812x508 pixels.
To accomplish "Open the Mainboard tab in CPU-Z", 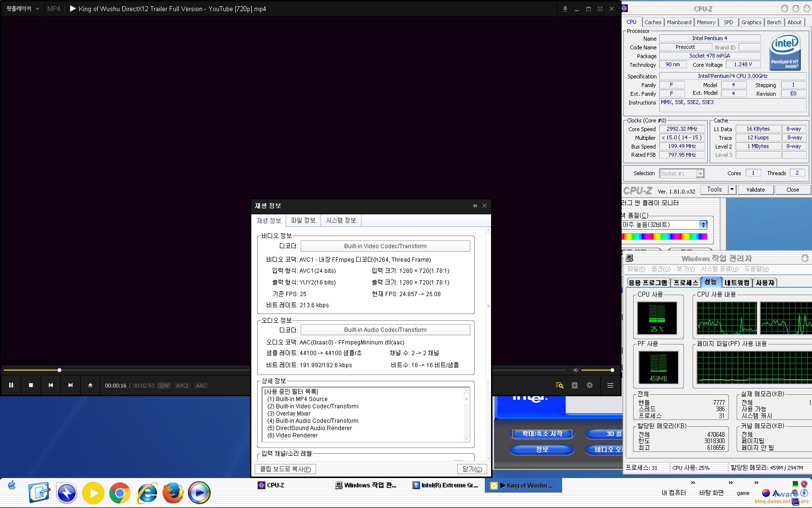I will 679,22.
